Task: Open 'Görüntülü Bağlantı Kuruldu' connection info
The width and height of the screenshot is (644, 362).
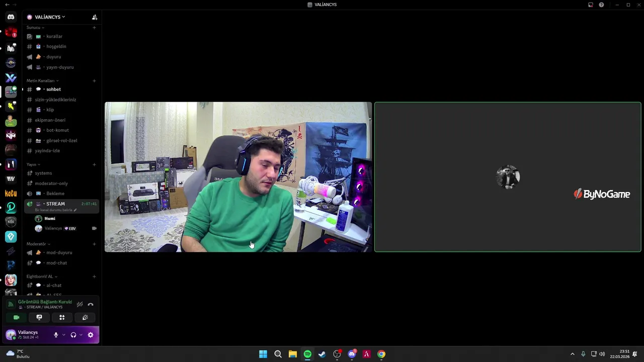Action: pyautogui.click(x=45, y=302)
